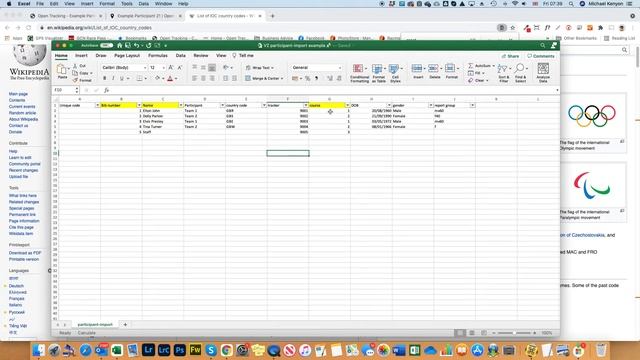The width and height of the screenshot is (640, 360).
Task: Click Random article link on Wikipedia
Action: tap(22, 113)
